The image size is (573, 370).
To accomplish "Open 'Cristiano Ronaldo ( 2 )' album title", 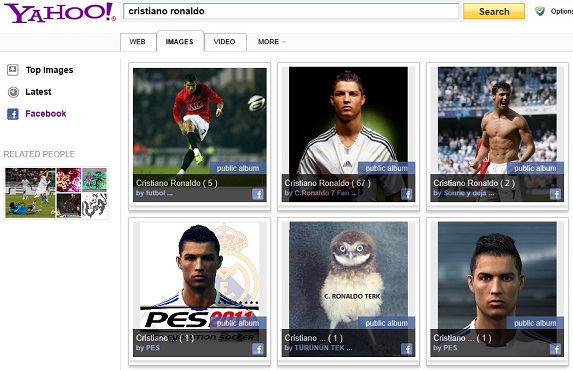I will [474, 183].
